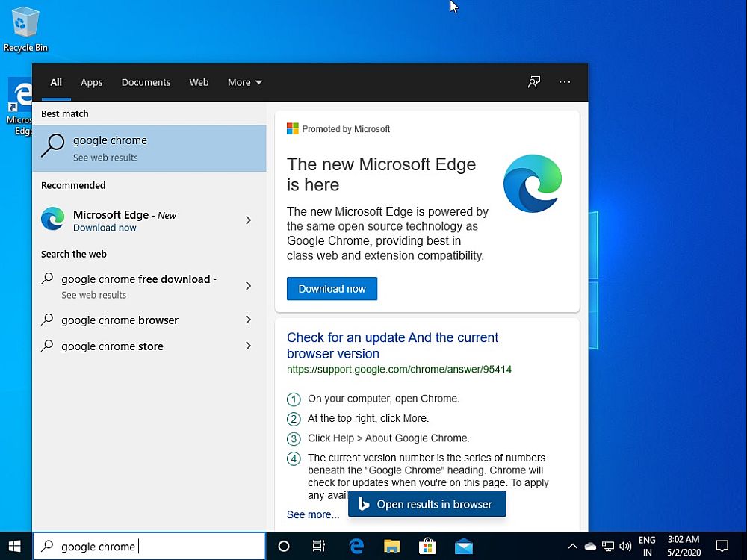The height and width of the screenshot is (560, 747).
Task: Click the Task View taskbar icon
Action: point(319,546)
